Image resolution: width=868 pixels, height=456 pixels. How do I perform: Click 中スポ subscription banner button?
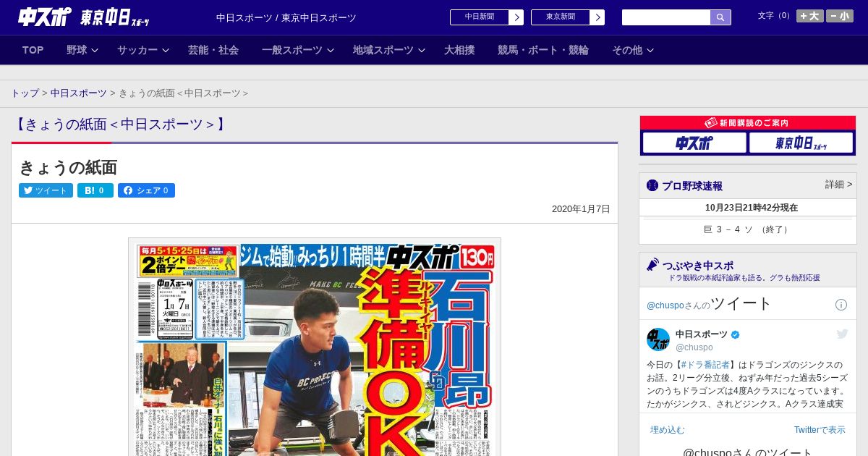(x=694, y=143)
